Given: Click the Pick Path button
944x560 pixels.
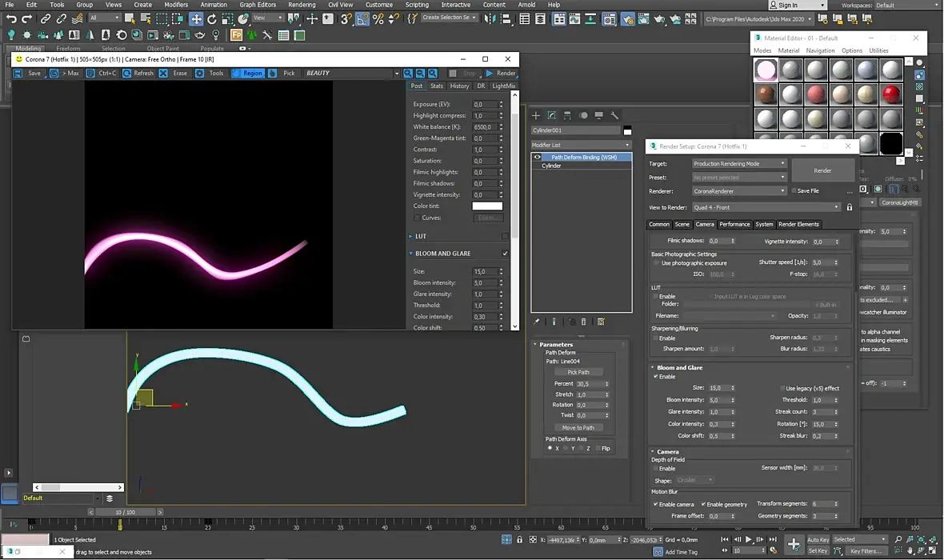Looking at the screenshot, I should click(578, 372).
